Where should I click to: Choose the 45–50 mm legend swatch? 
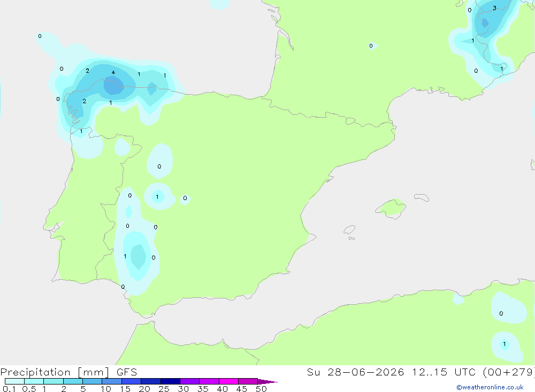point(248,381)
